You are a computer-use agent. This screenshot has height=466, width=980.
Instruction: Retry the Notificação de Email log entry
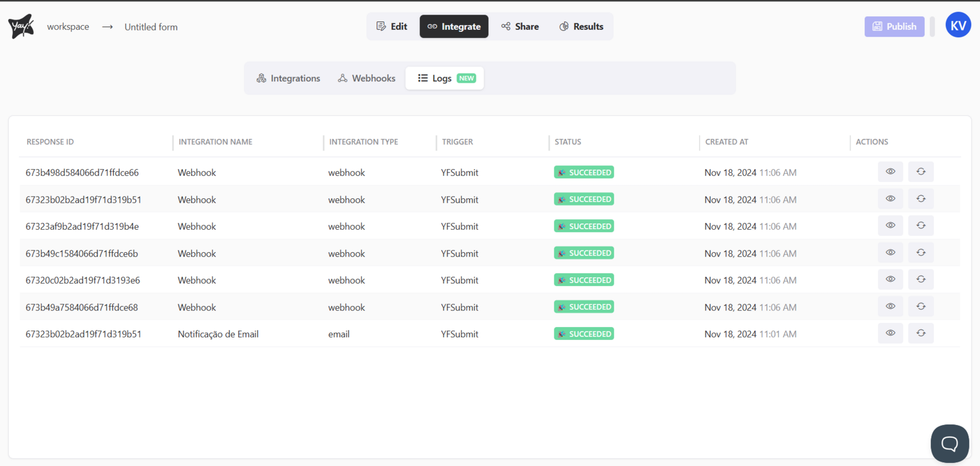coord(921,334)
